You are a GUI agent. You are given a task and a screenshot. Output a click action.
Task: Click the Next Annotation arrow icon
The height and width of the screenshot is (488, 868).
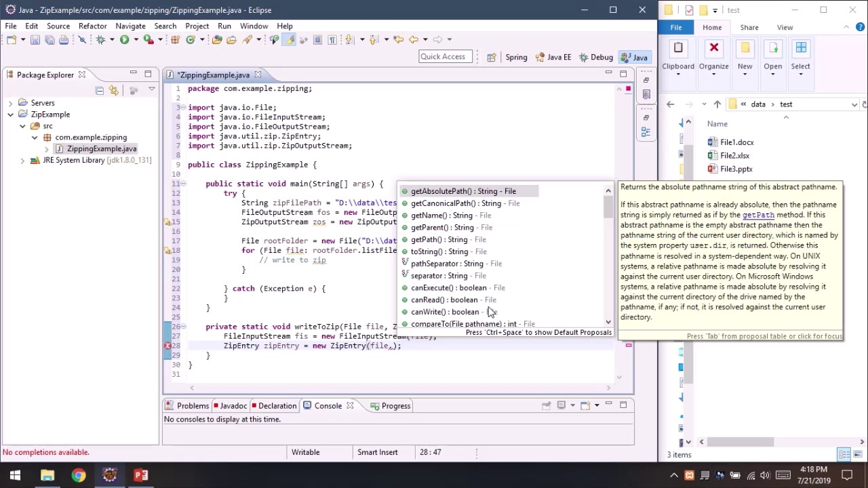pos(349,39)
